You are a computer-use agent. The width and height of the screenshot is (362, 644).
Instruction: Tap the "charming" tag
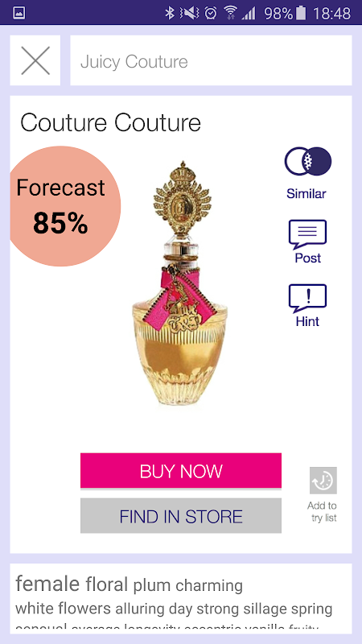point(209,586)
